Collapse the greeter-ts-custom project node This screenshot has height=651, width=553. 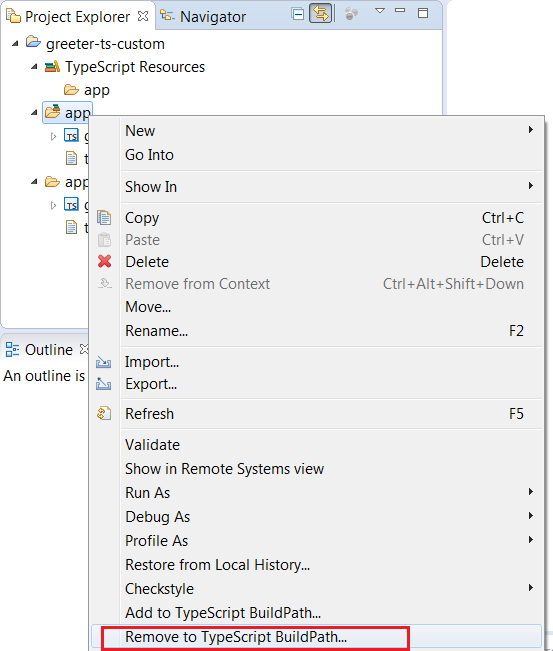tap(15, 44)
